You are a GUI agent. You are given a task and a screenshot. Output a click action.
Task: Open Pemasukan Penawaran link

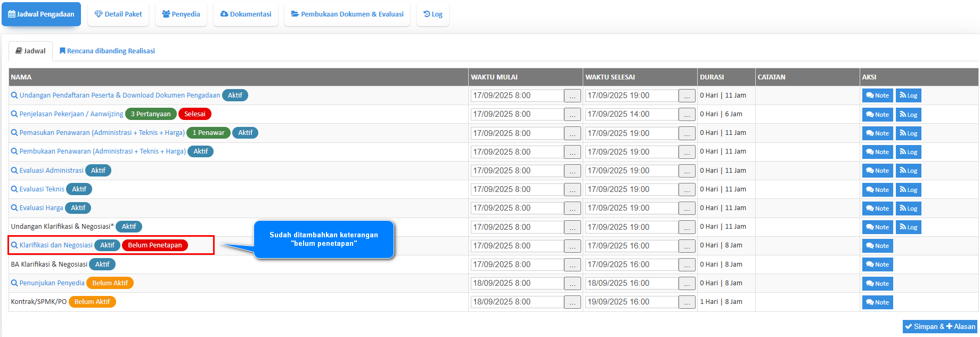tap(102, 133)
